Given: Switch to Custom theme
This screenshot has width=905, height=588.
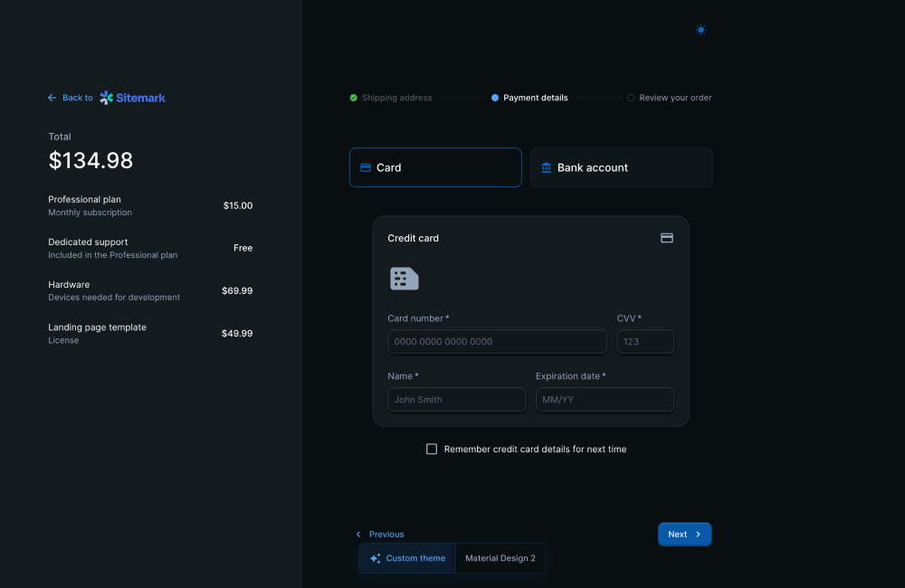Looking at the screenshot, I should pos(407,558).
